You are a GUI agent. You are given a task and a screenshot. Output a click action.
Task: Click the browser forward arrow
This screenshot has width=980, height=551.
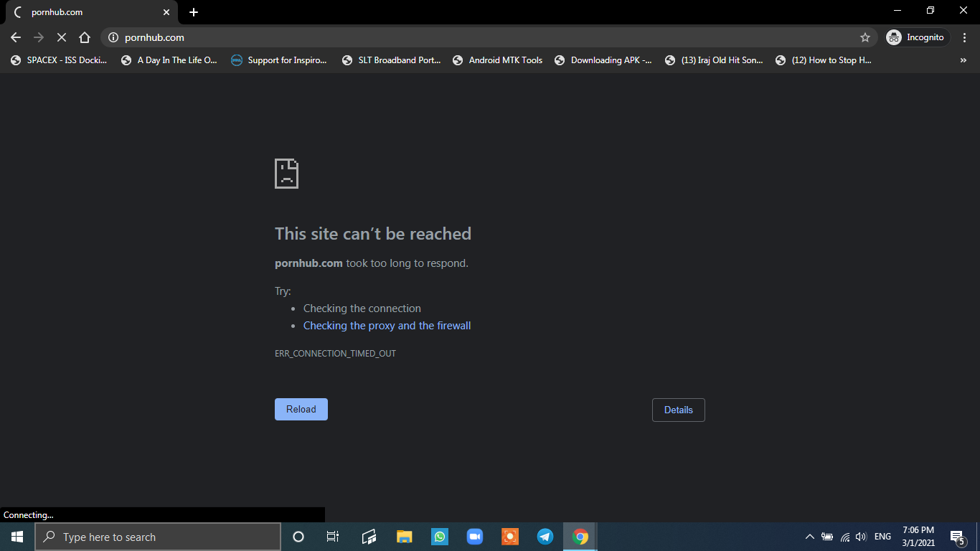(39, 37)
